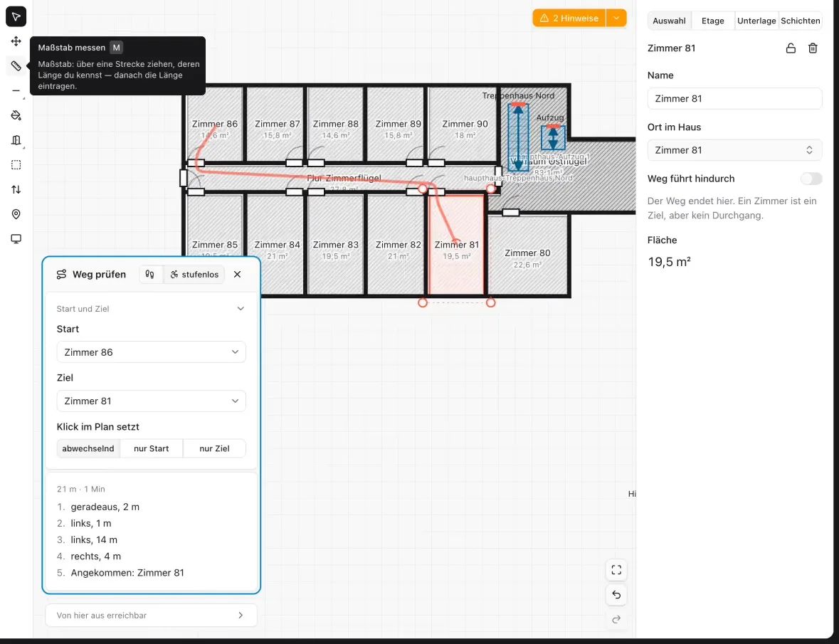Open the Schichten tab
Viewport: 839px width, 644px height.
tap(801, 21)
